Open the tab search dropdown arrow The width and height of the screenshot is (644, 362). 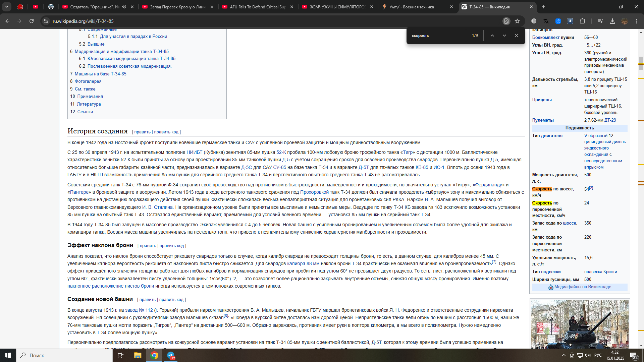click(x=6, y=7)
